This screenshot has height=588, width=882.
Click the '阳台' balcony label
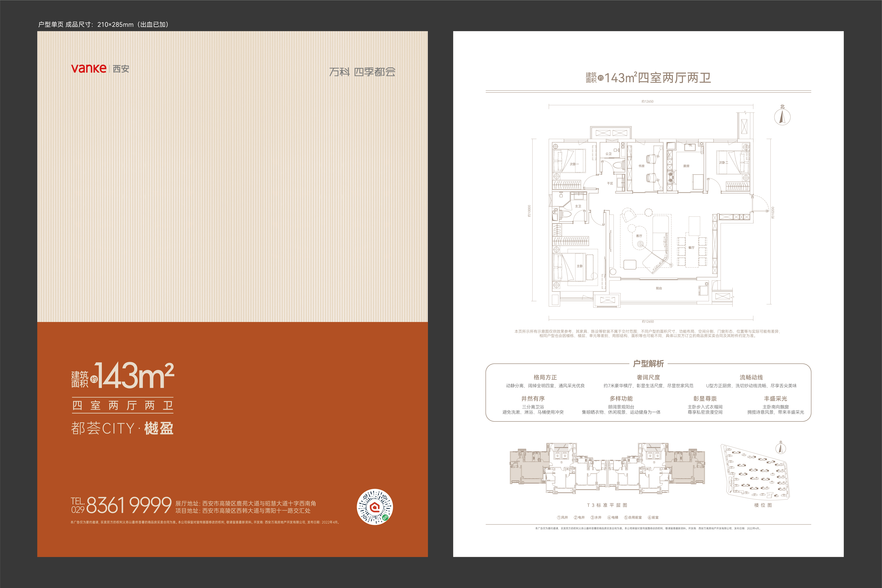[x=659, y=288]
